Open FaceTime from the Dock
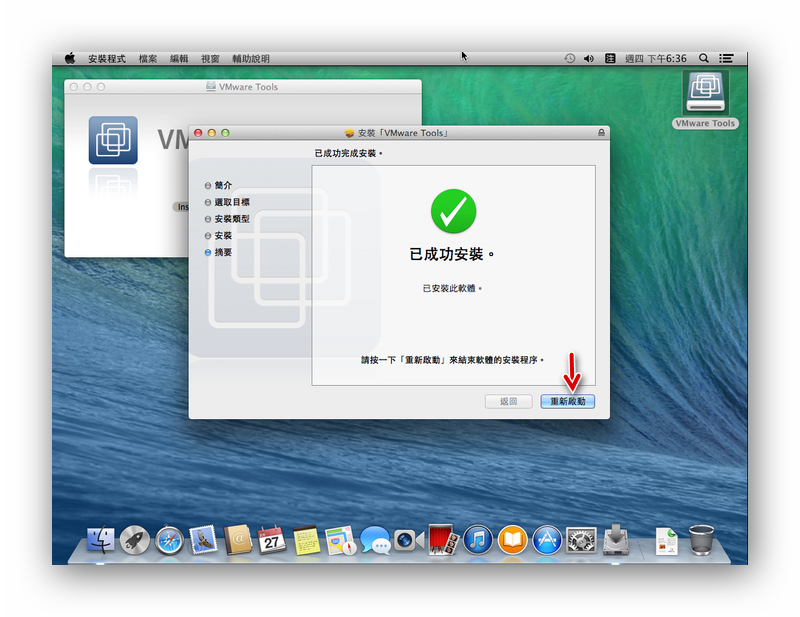 (409, 540)
